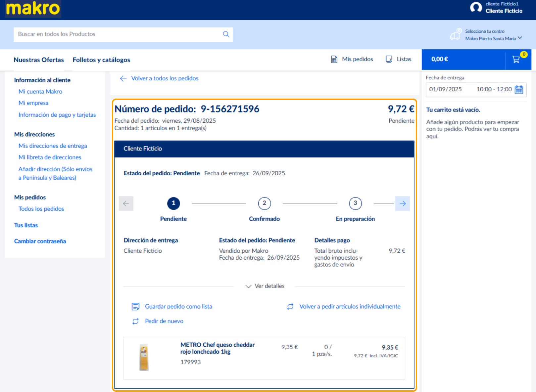Select step 3 En preparación circle
Image resolution: width=536 pixels, height=392 pixels.
[355, 203]
